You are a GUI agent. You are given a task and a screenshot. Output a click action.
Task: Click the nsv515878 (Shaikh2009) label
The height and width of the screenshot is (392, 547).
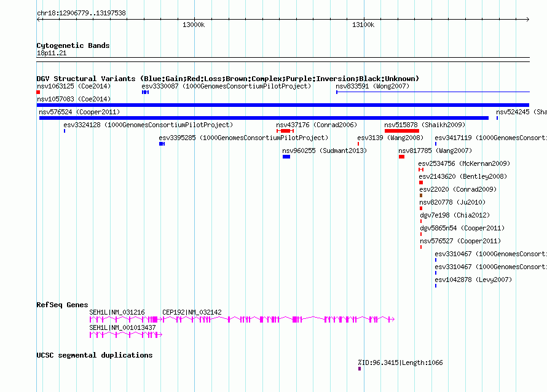pyautogui.click(x=425, y=125)
